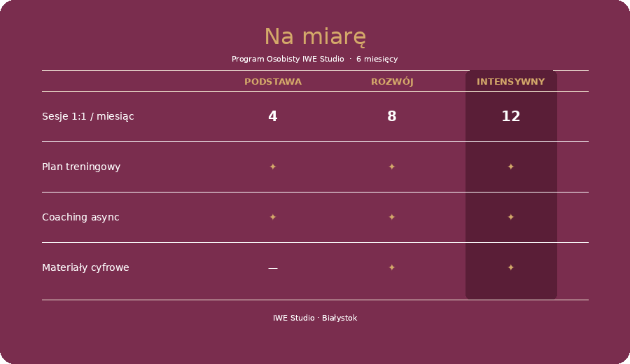Click the Intensywny star for Coaching async
The height and width of the screenshot is (364, 630).
[x=511, y=217]
